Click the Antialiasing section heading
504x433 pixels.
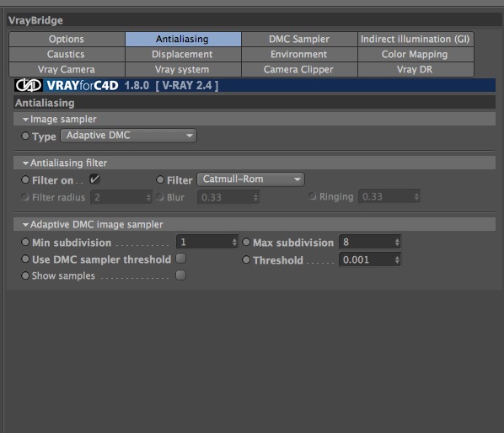click(x=45, y=103)
